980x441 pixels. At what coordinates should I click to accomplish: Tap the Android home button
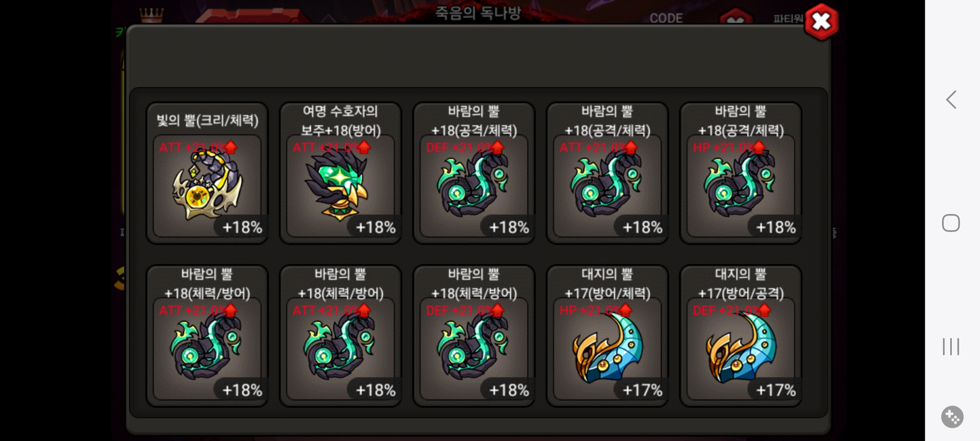pos(951,223)
